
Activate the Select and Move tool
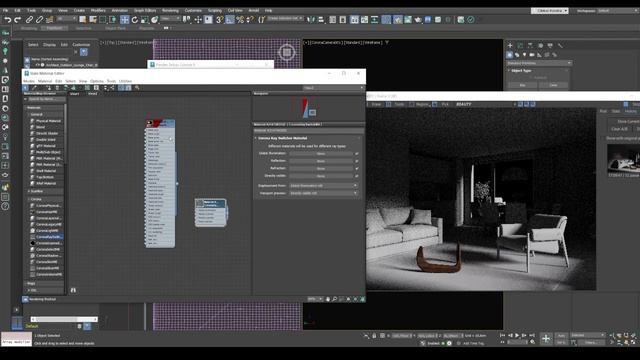coord(124,20)
